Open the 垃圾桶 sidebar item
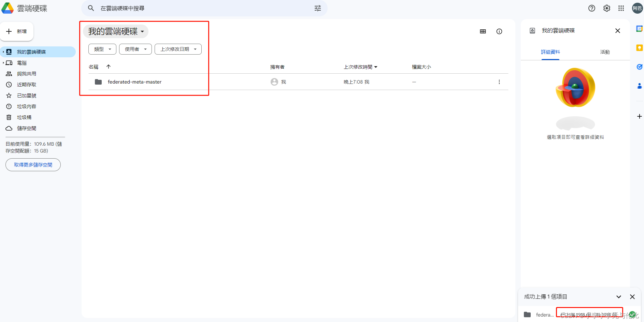Screen dimensions: 644x322 pos(24,117)
